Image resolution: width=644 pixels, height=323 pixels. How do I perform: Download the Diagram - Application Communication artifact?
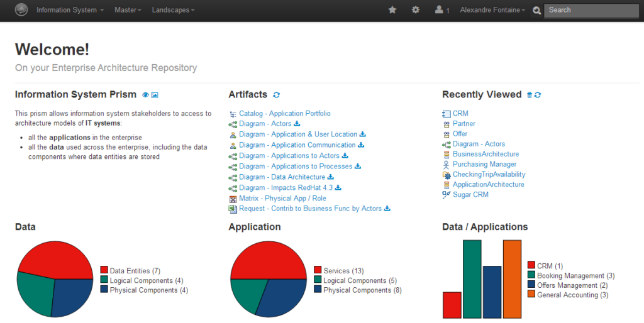361,145
